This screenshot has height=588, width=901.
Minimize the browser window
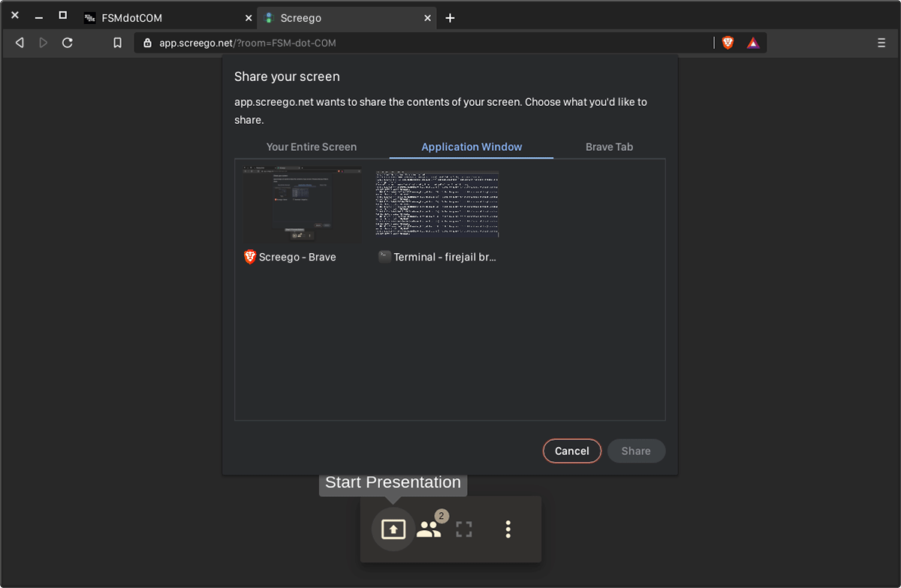[x=39, y=17]
